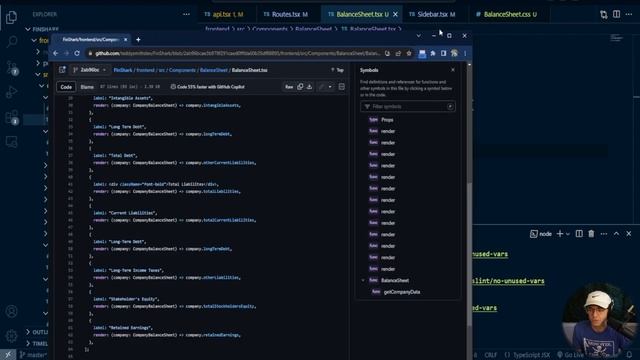Viewport: 640px width, 360px height.
Task: Kill the terminal with trash icon
Action: [x=591, y=234]
